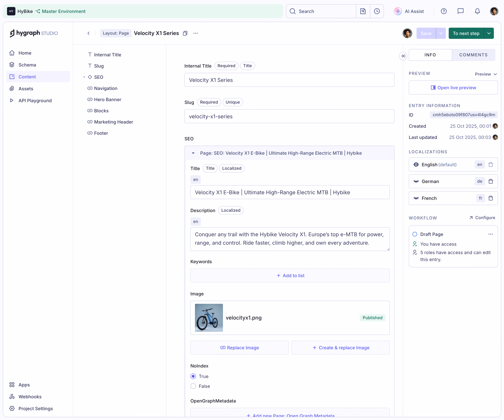This screenshot has height=420, width=504.
Task: Show the French localization
Action: tap(416, 198)
